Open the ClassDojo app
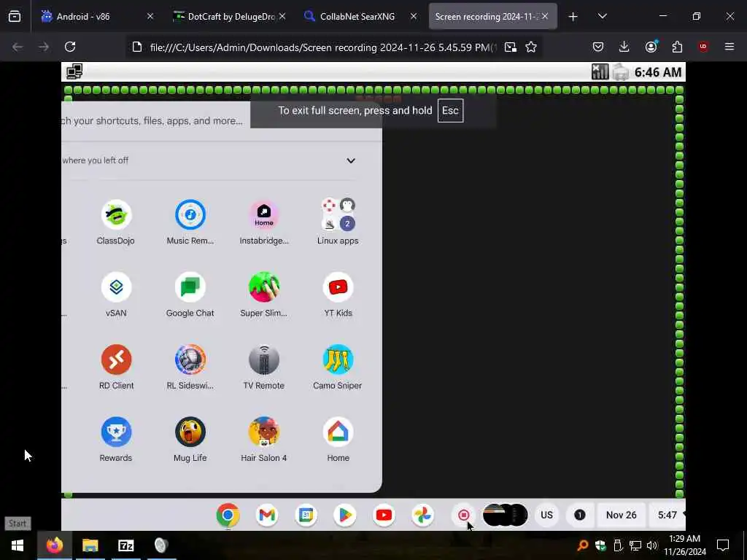Image resolution: width=747 pixels, height=560 pixels. [116, 215]
